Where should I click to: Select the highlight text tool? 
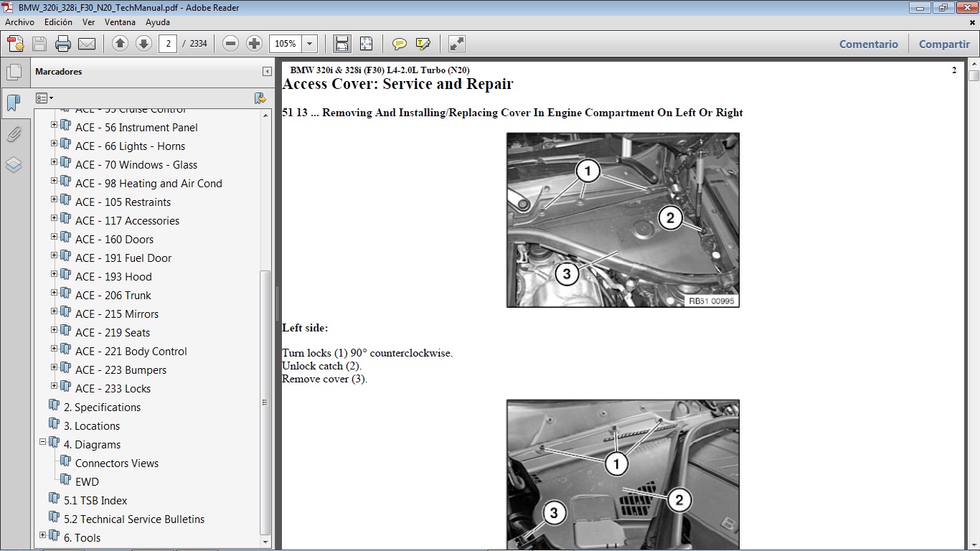click(x=423, y=44)
